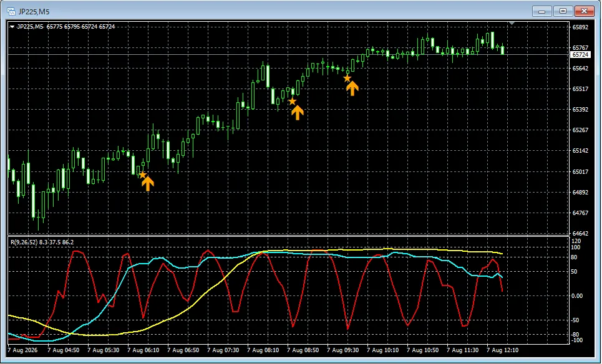Click the time axis label '7 Aug 2026'
Screen dimensions: 602x364
tap(22, 350)
